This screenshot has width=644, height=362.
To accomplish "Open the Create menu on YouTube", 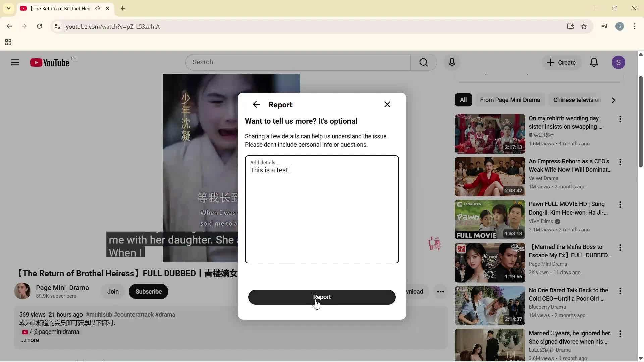I will pos(561,62).
